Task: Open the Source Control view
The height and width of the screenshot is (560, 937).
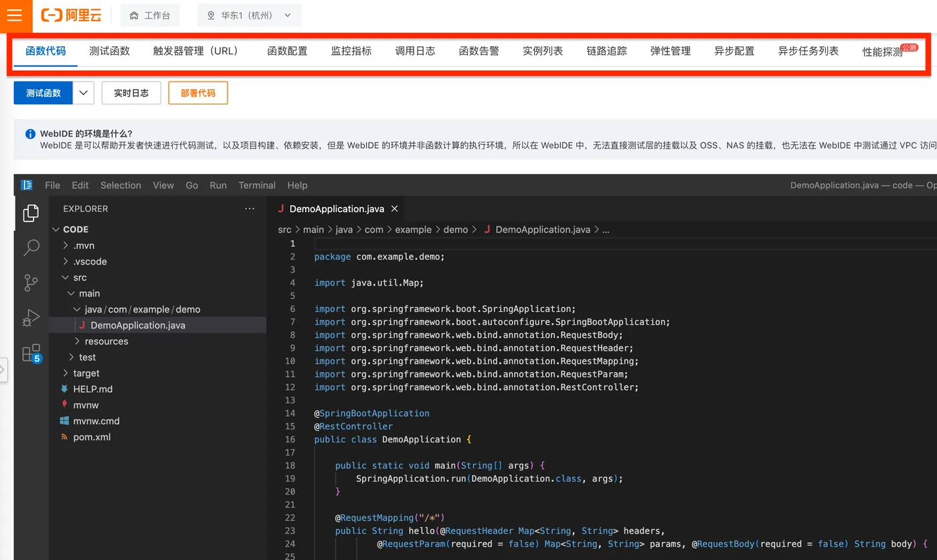Action: (x=31, y=282)
